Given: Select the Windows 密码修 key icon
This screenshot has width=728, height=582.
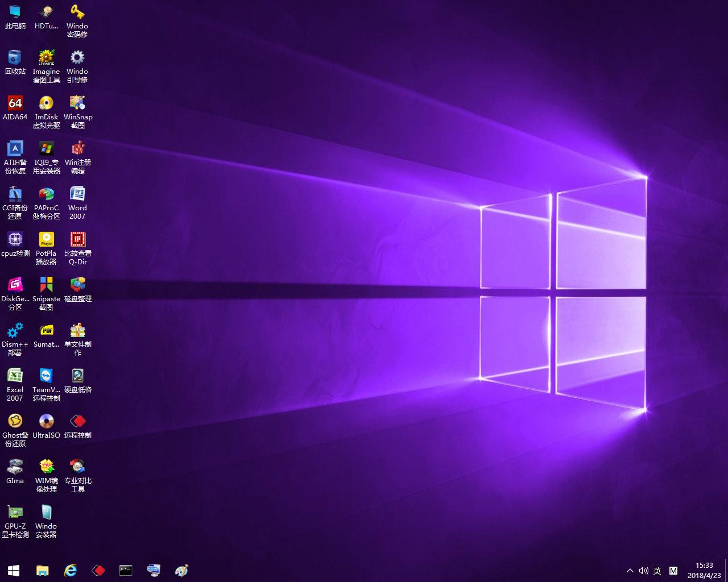Looking at the screenshot, I should click(x=77, y=21).
